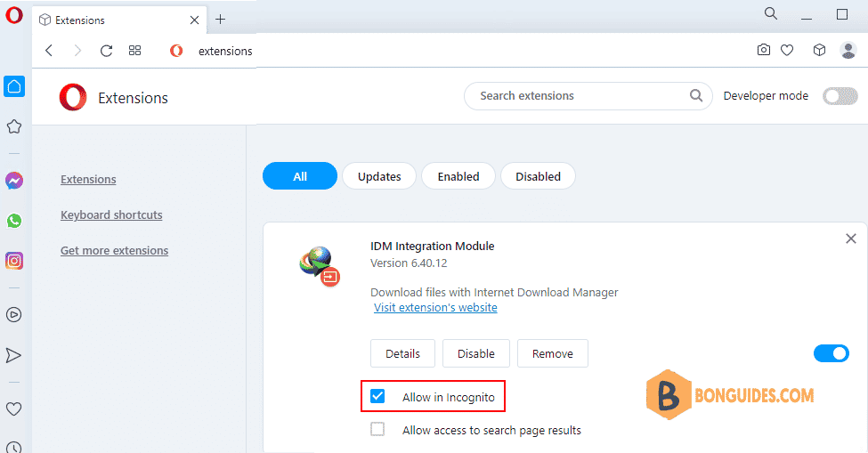
Task: Click the Version 6.40.12 text
Action: coord(409,263)
